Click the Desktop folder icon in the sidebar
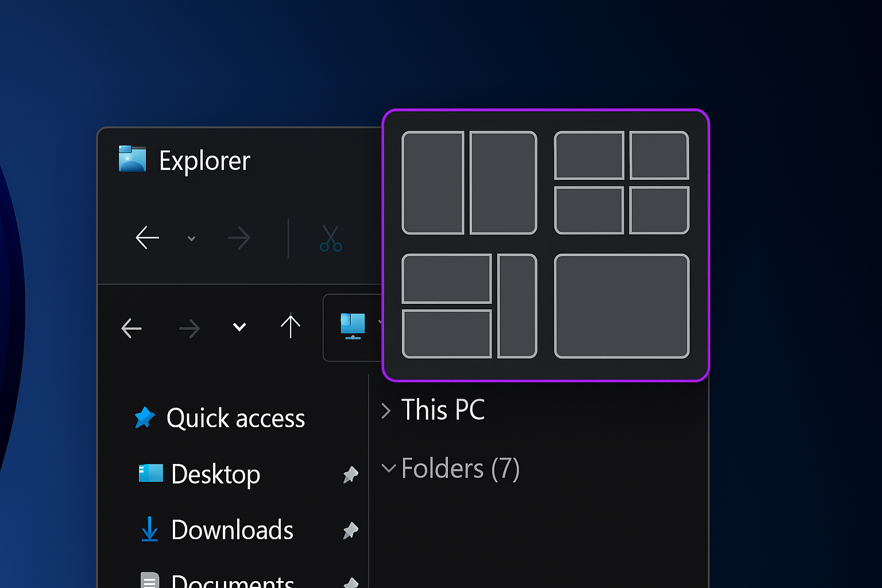Screen dimensions: 882x588 coord(151,473)
